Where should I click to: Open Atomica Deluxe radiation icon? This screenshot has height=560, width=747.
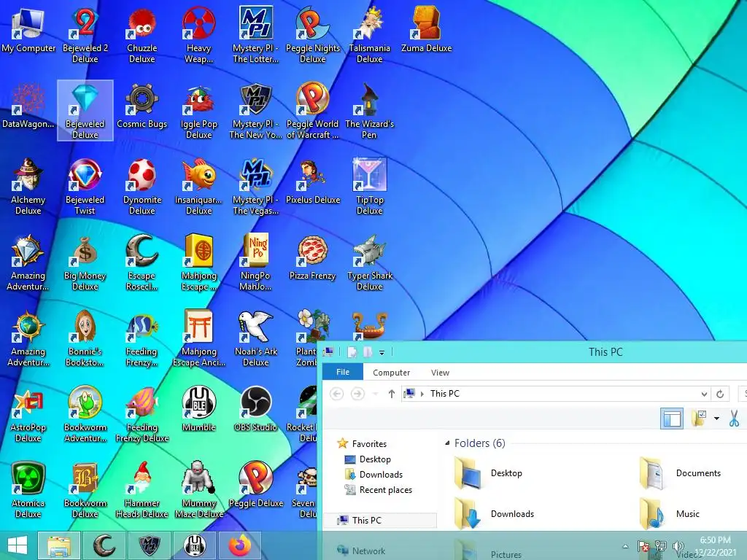tap(28, 489)
